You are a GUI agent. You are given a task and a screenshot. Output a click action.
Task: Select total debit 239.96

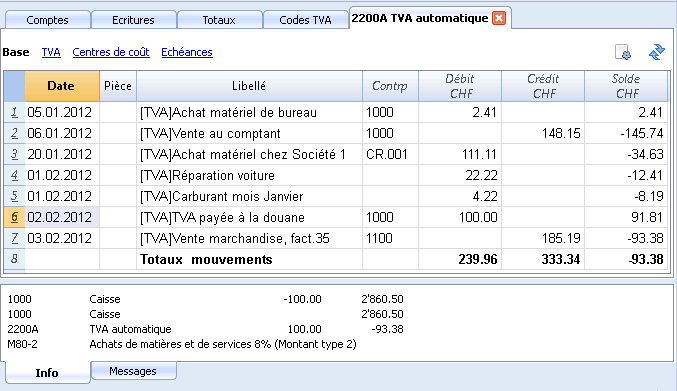[x=460, y=259]
